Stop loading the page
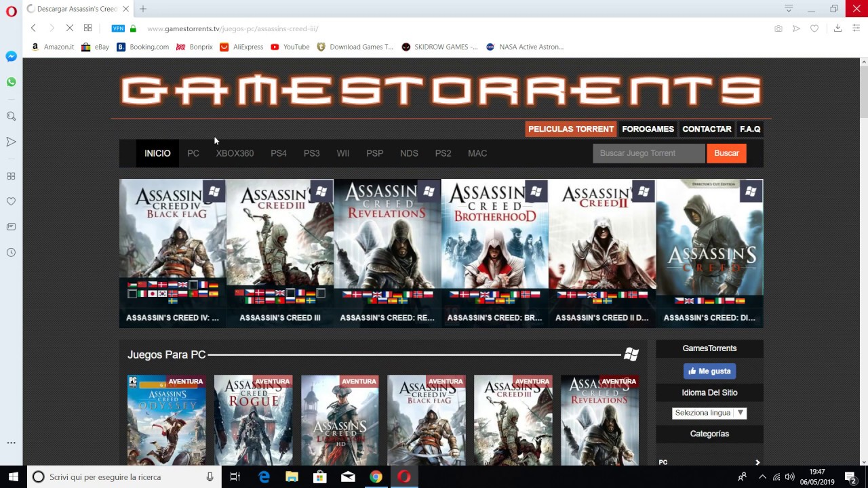This screenshot has height=488, width=868. [x=70, y=28]
